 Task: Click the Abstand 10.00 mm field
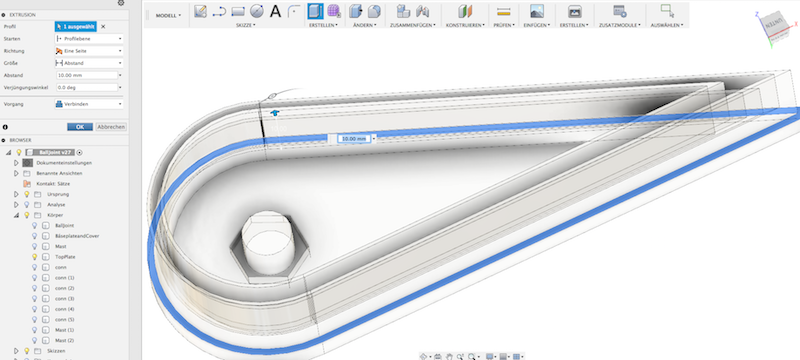[x=87, y=75]
